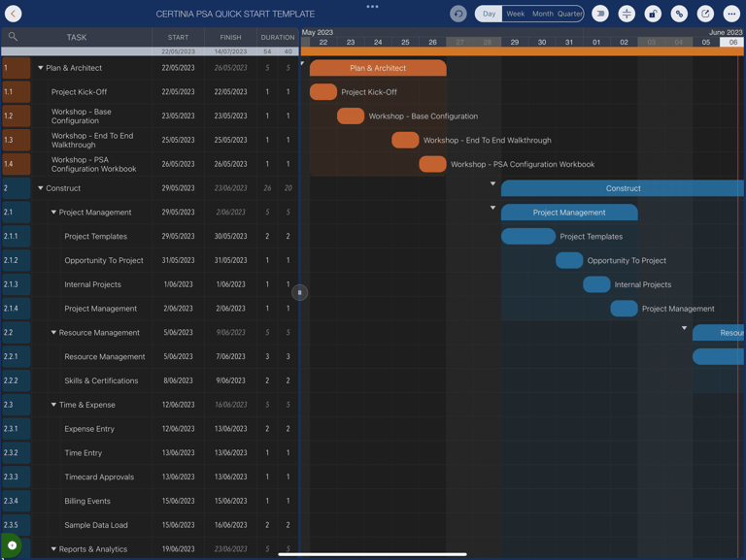Select the PSA Configuration Workbook Gantt bar

point(432,164)
